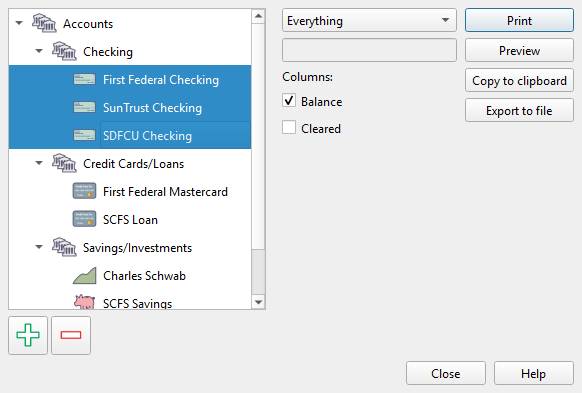582x393 pixels.
Task: Click the First Federal Mastercard card icon
Action: (84, 191)
